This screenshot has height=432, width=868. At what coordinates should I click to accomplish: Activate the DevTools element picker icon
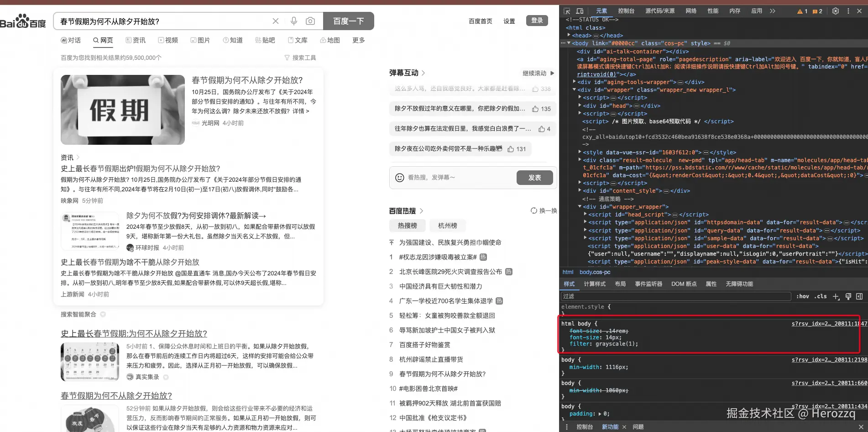567,11
